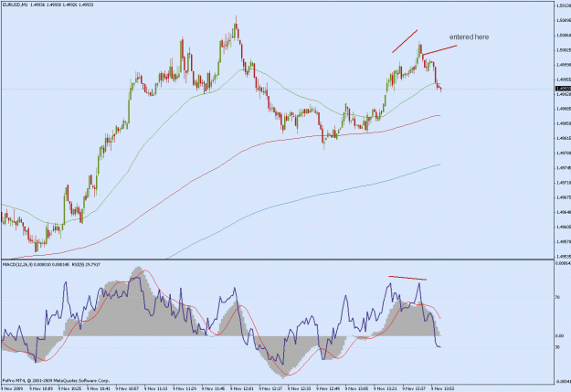The height and width of the screenshot is (392, 571).
Task: Click the '9 Nov 12:49' time axis label
Action: [329, 388]
